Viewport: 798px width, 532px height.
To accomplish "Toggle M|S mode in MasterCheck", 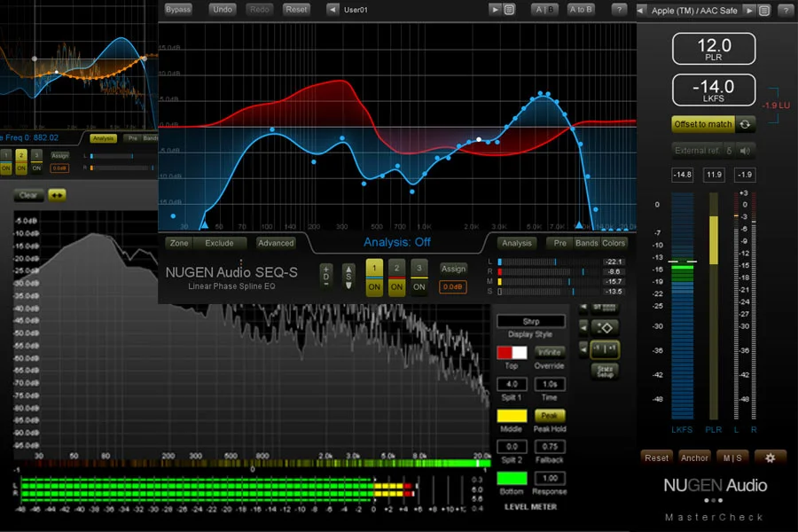I will (x=732, y=458).
